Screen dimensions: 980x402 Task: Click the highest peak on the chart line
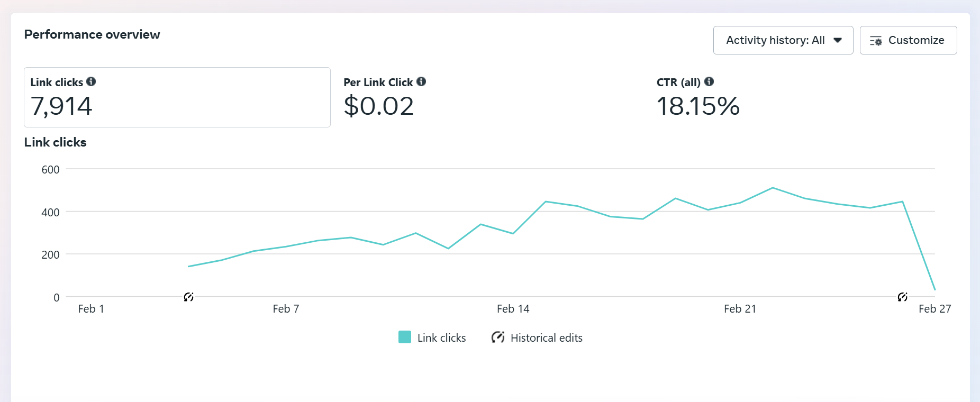[x=773, y=188]
